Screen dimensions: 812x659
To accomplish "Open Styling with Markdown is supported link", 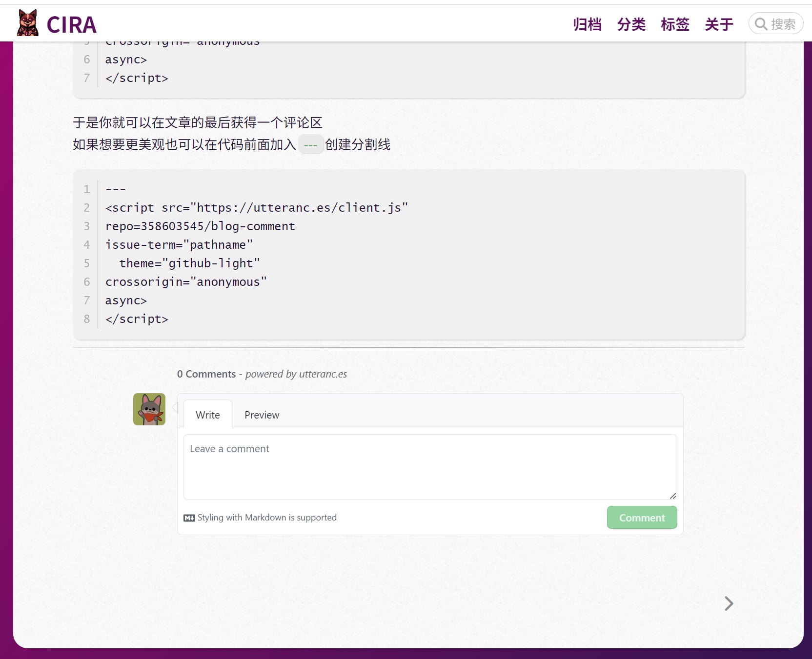I will pyautogui.click(x=267, y=518).
